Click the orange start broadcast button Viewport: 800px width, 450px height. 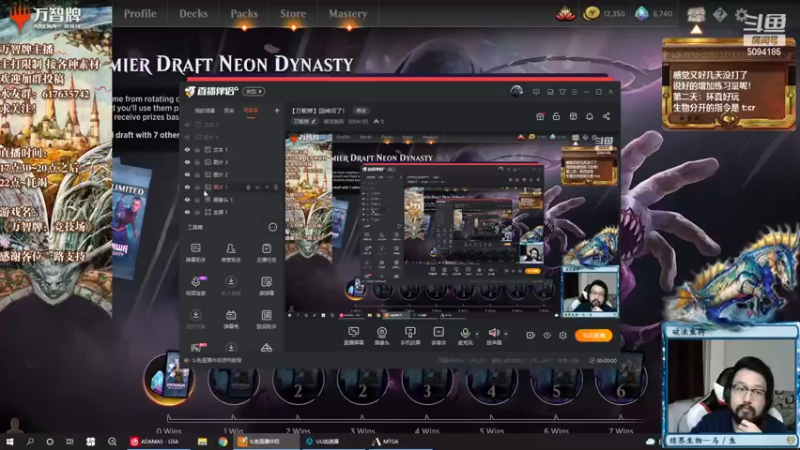coord(593,335)
